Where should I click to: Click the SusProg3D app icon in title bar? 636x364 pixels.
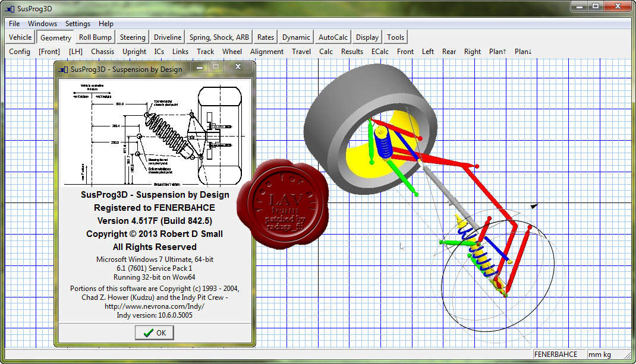pos(10,9)
